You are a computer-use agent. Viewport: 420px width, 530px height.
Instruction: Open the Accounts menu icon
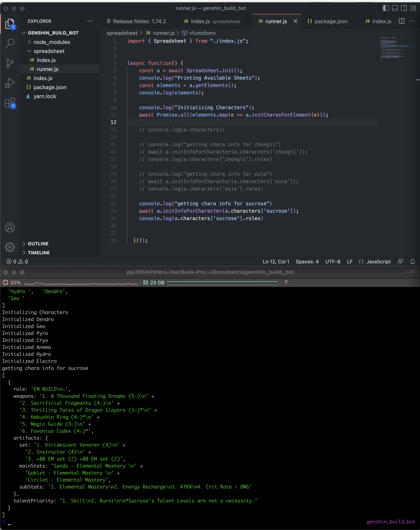tap(10, 227)
